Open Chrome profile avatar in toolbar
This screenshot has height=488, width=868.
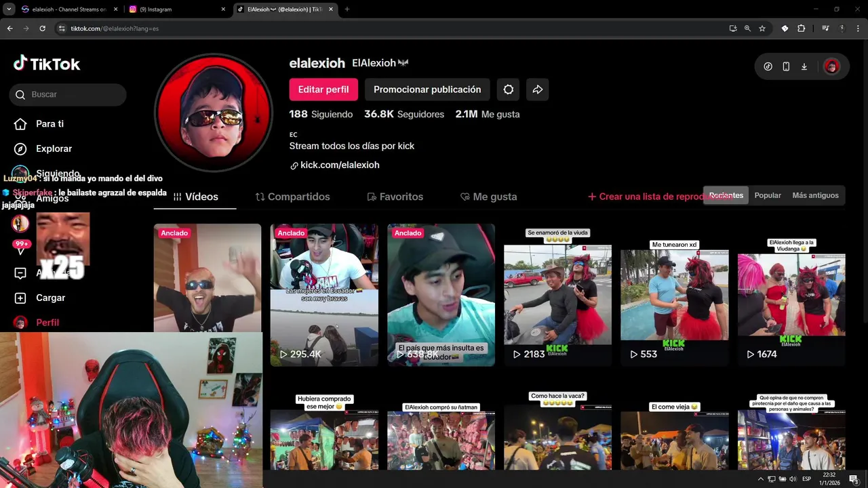tap(842, 28)
